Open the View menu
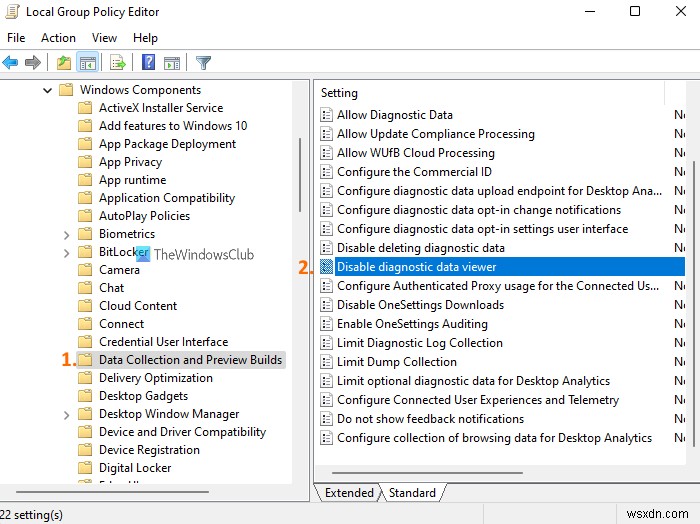 pyautogui.click(x=104, y=38)
